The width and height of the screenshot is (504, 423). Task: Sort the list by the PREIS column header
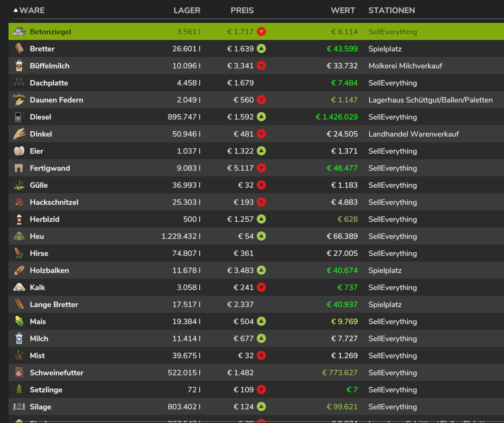click(x=242, y=10)
